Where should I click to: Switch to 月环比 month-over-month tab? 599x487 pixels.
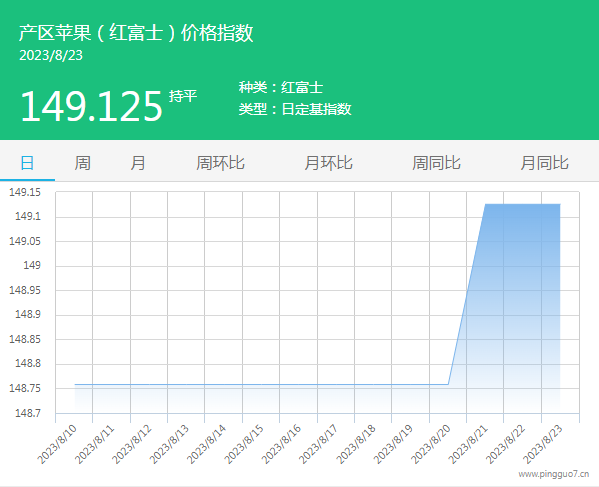(329, 163)
